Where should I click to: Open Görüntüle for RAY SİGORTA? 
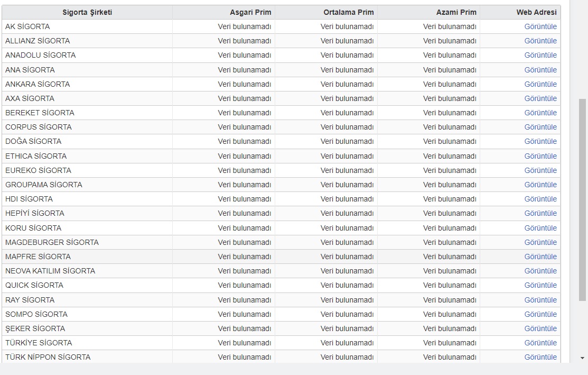click(540, 299)
